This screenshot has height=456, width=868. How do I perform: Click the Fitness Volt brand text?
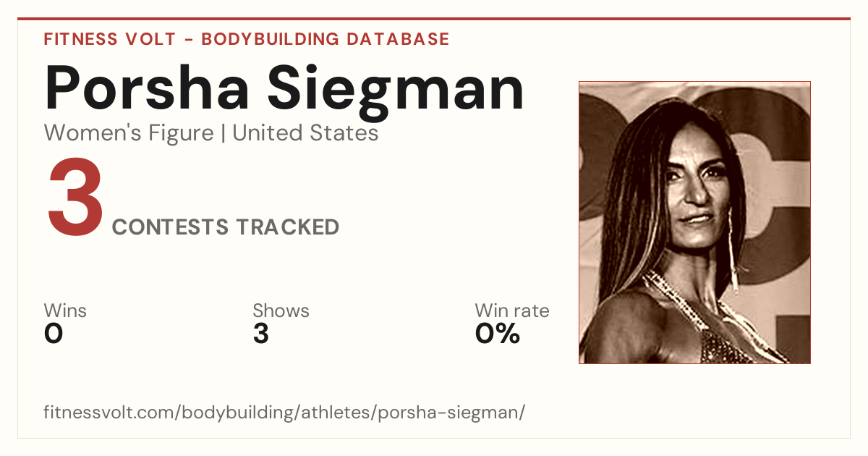click(109, 39)
